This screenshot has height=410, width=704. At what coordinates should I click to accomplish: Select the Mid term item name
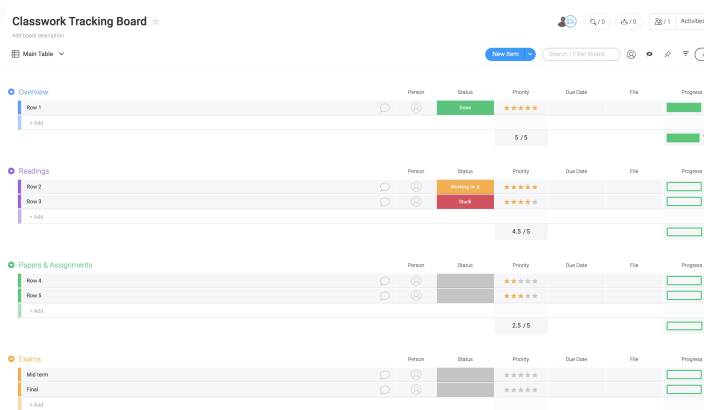[x=37, y=375]
